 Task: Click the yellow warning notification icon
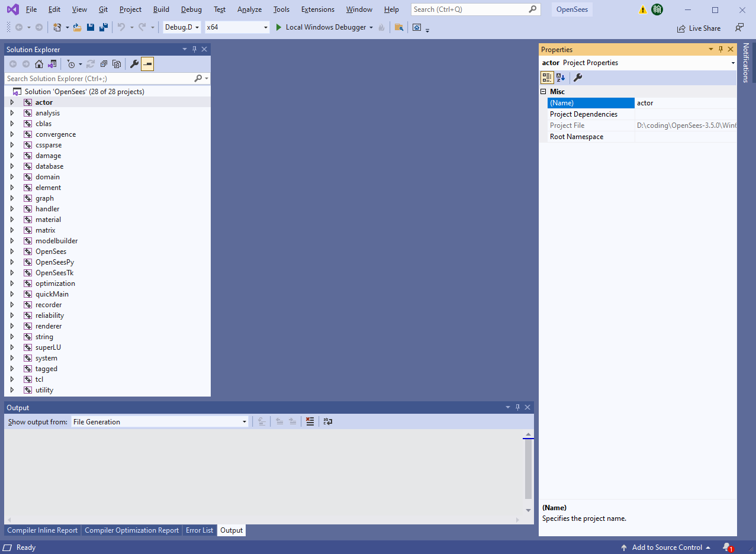pos(643,9)
